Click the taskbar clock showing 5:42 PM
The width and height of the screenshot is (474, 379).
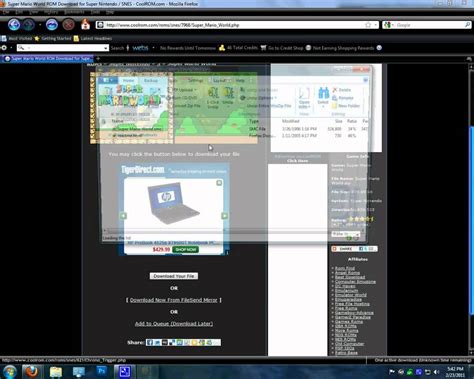(x=455, y=372)
